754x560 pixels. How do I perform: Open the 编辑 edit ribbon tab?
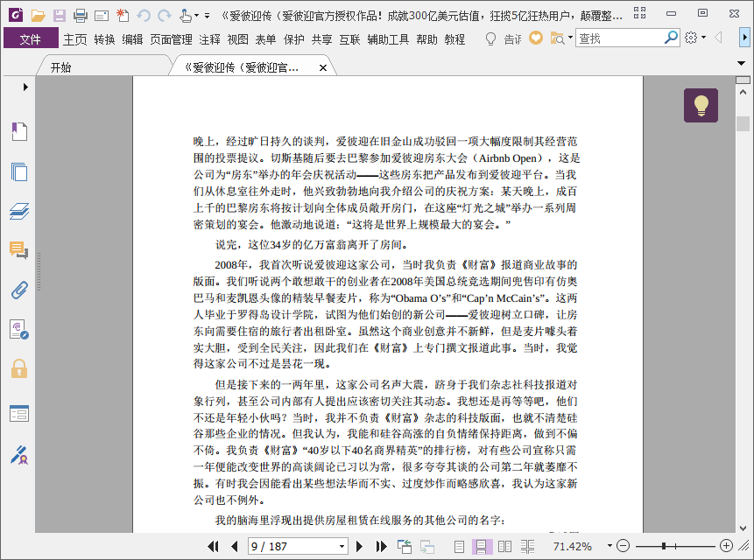click(132, 39)
